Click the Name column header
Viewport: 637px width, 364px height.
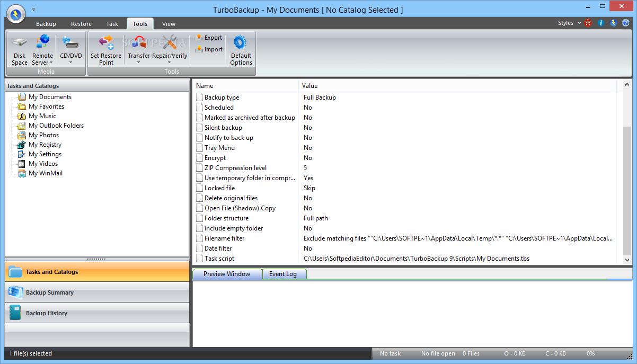[246, 85]
